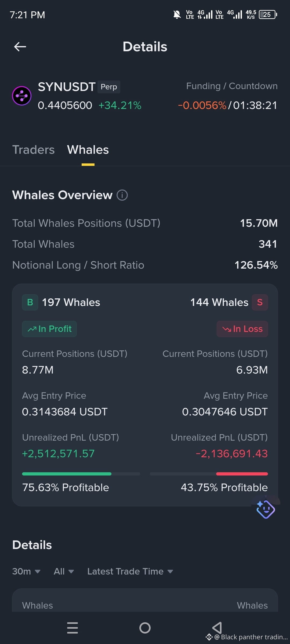The height and width of the screenshot is (644, 290).
Task: Tap the SYN coin logo icon
Action: (x=22, y=96)
